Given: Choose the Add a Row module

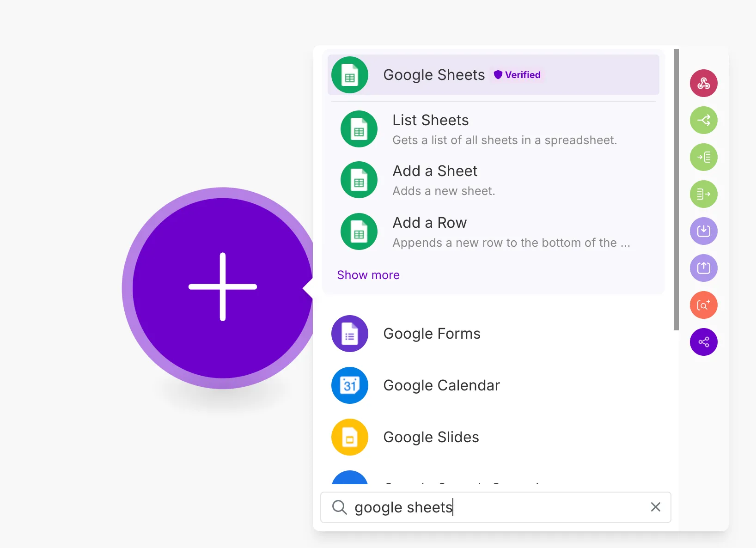Looking at the screenshot, I should click(x=493, y=231).
